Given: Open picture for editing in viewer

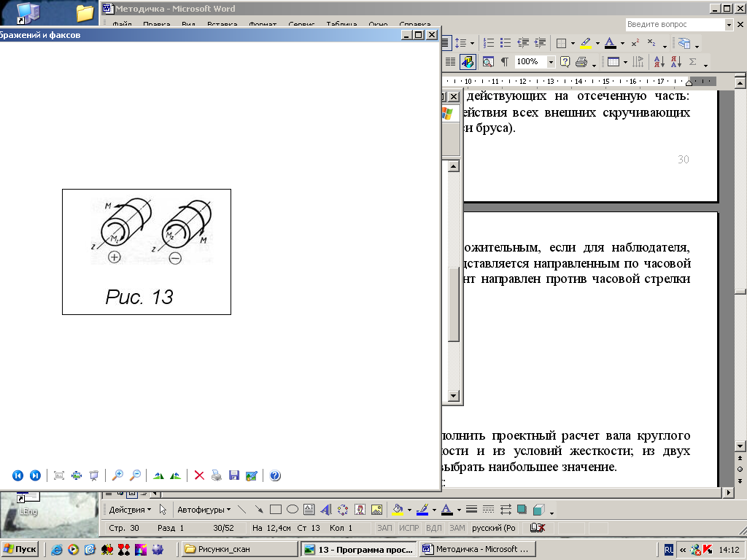Looking at the screenshot, I should (251, 475).
